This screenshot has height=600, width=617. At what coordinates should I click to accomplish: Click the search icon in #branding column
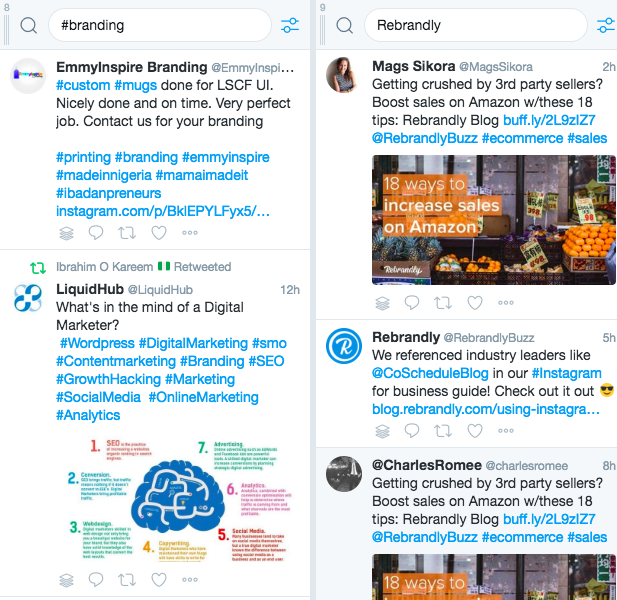29,26
